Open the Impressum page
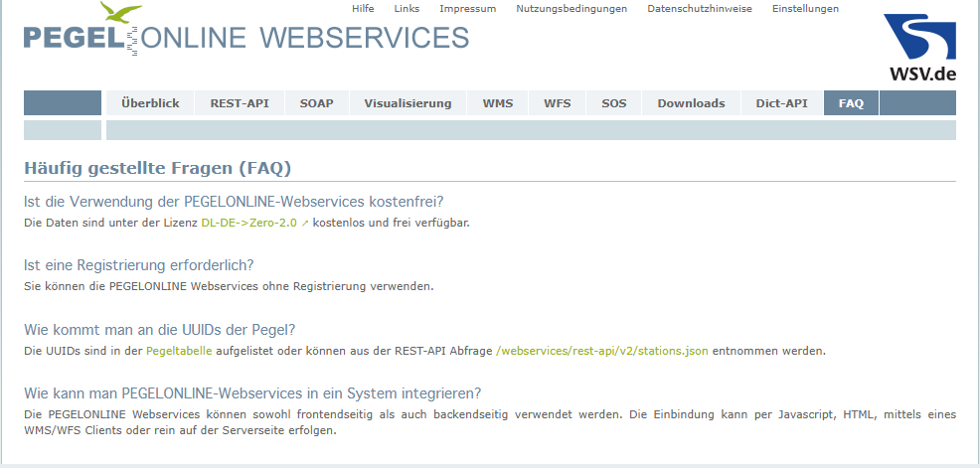 pyautogui.click(x=467, y=9)
